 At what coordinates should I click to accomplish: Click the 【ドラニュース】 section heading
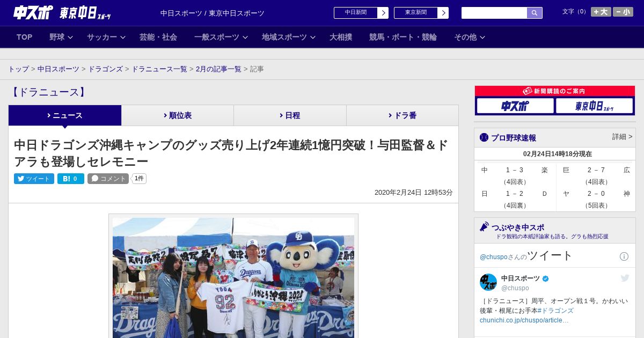48,92
